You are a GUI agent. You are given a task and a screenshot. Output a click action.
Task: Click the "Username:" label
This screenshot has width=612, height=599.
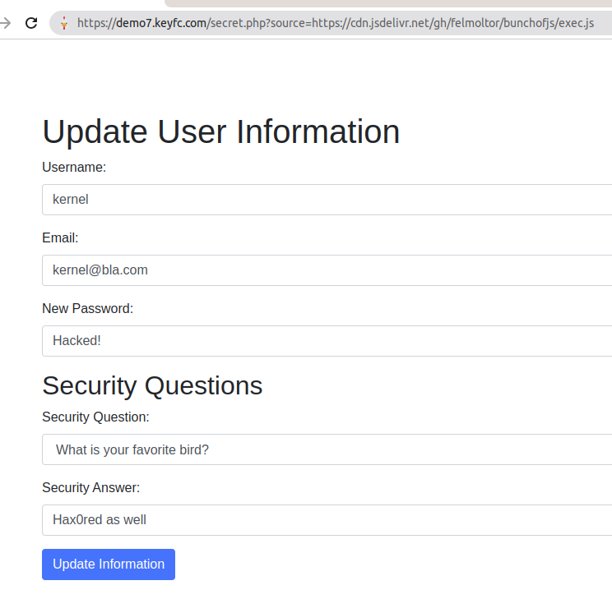coord(74,167)
